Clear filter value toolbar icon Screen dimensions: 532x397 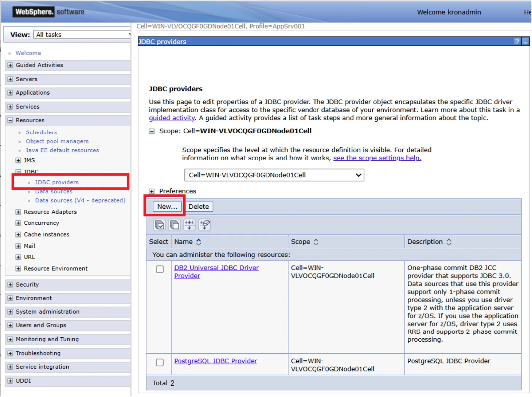coord(205,225)
